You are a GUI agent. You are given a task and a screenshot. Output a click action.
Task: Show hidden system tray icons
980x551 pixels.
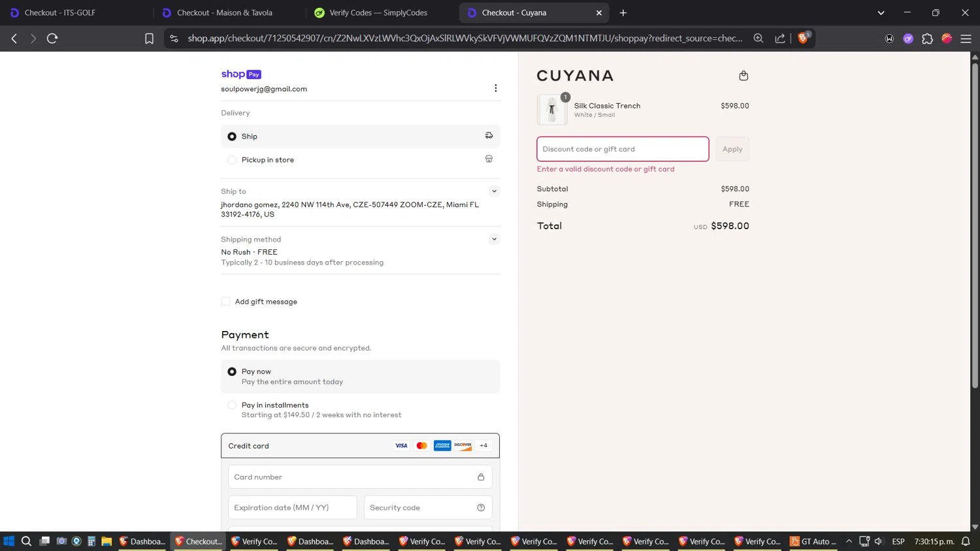click(x=849, y=541)
